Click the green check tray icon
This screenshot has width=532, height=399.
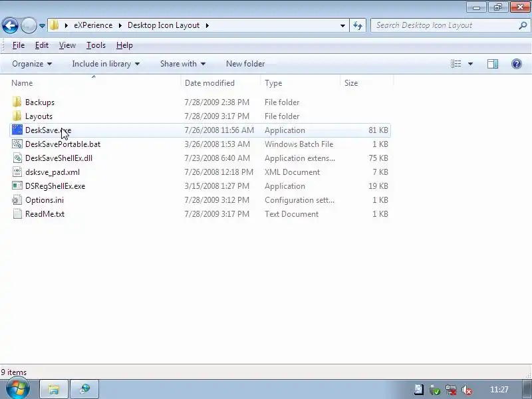(x=435, y=390)
